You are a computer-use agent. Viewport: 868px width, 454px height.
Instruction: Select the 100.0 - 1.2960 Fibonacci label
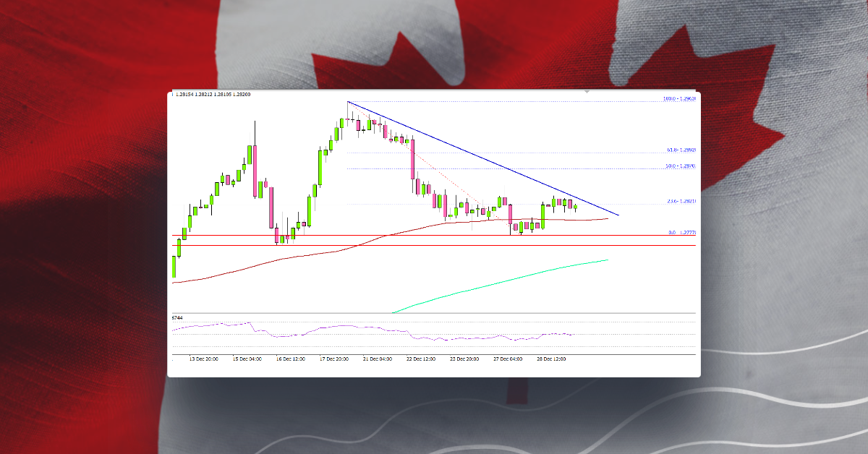pos(678,98)
